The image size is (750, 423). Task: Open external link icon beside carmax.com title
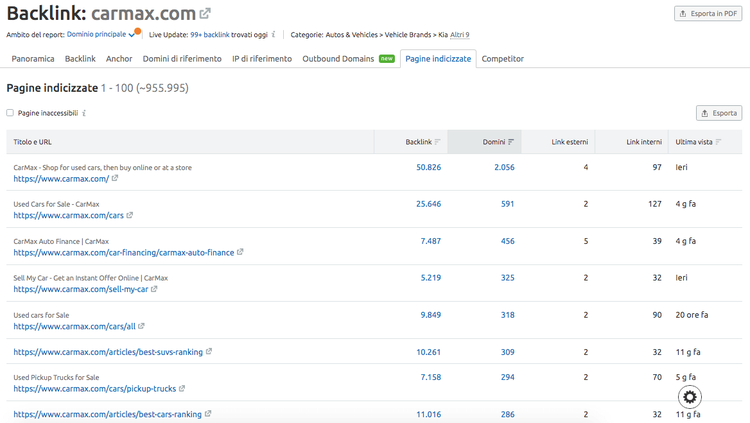tap(205, 13)
